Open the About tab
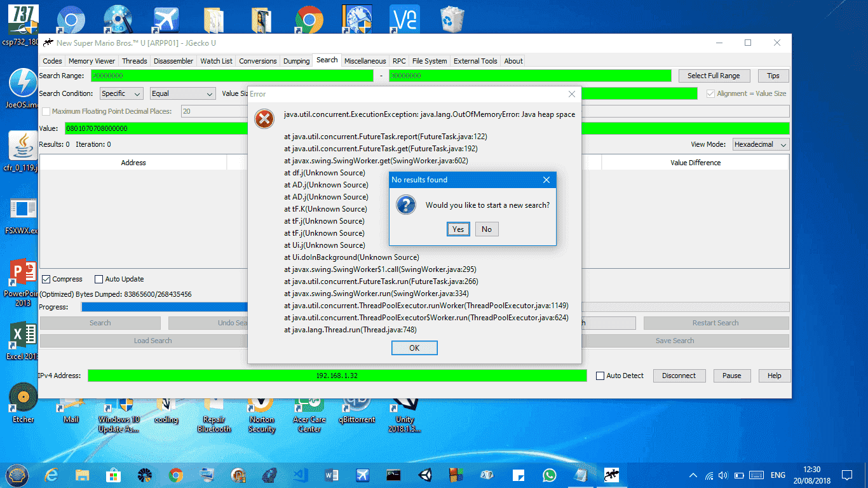The height and width of the screenshot is (488, 868). [513, 61]
